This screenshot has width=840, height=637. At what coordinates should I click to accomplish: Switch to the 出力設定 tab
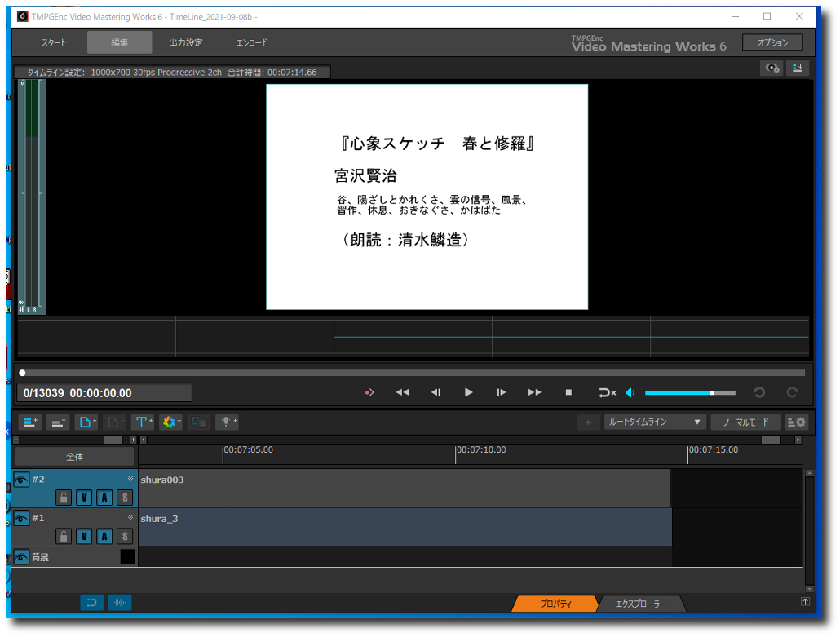coord(185,42)
